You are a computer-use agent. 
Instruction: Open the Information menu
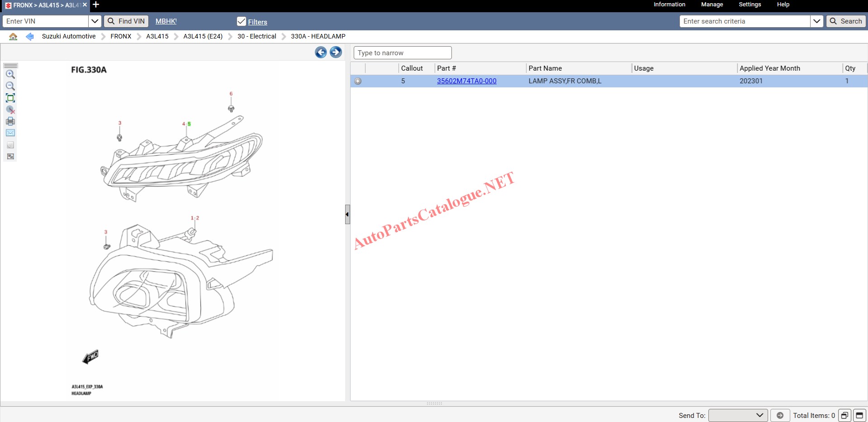tap(669, 5)
